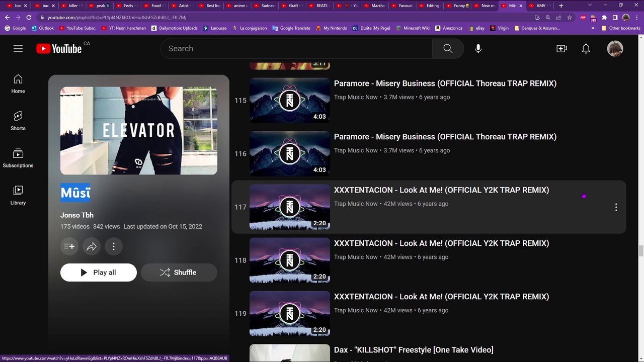The image size is (644, 362).
Task: Switch to the BEATS tab
Action: tap(318, 6)
